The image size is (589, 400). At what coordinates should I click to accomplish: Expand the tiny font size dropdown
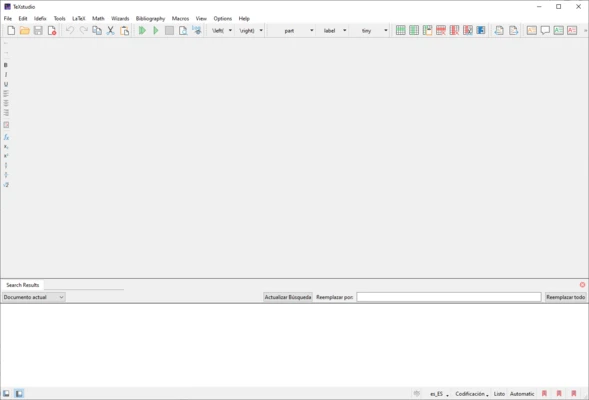[x=386, y=30]
